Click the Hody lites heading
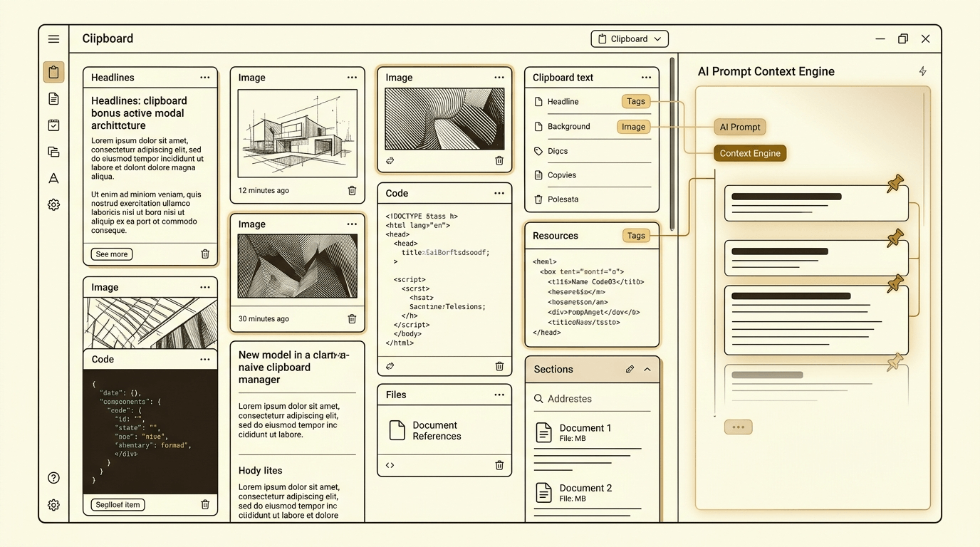 (x=261, y=471)
